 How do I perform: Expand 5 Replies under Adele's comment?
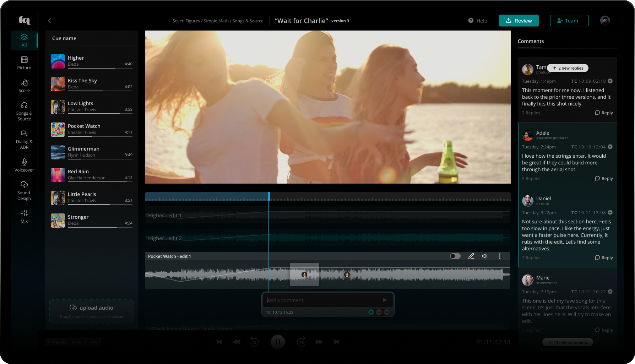[531, 179]
